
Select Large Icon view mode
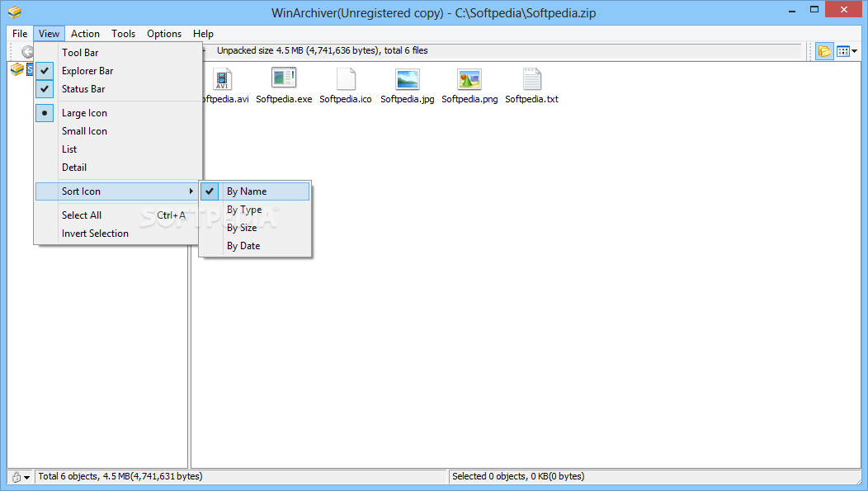[x=118, y=113]
